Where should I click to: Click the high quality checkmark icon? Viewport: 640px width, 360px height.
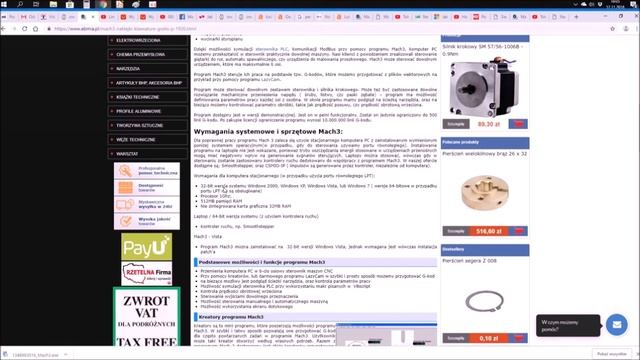click(x=125, y=221)
